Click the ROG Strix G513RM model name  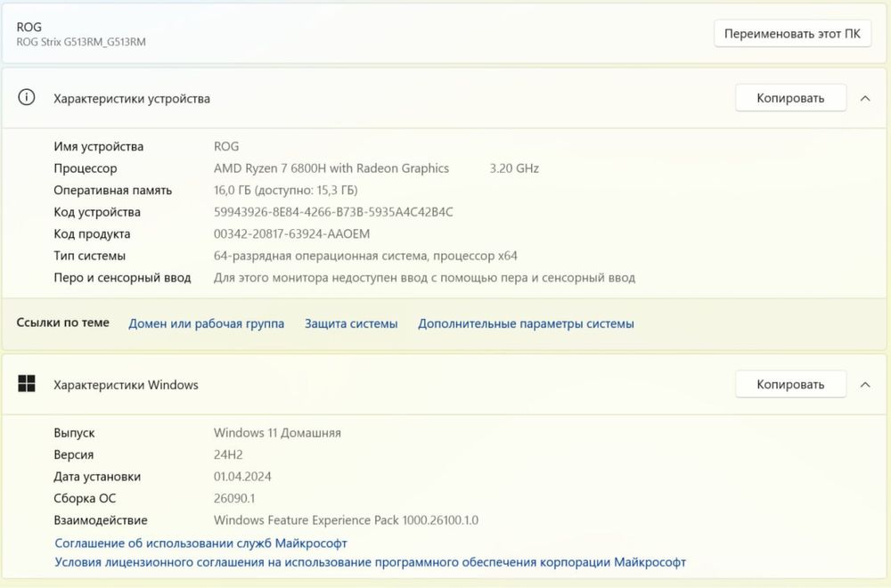(81, 42)
